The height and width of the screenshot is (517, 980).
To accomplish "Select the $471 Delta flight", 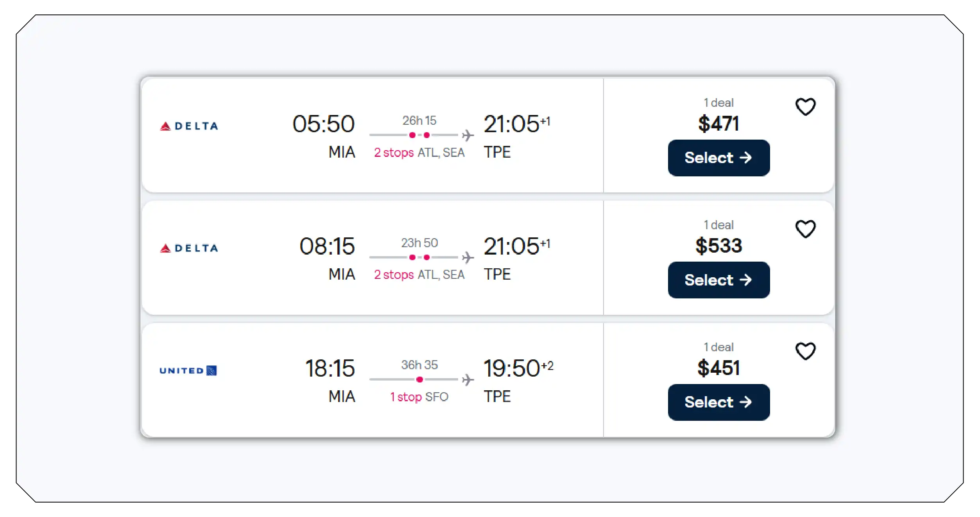I will (718, 158).
